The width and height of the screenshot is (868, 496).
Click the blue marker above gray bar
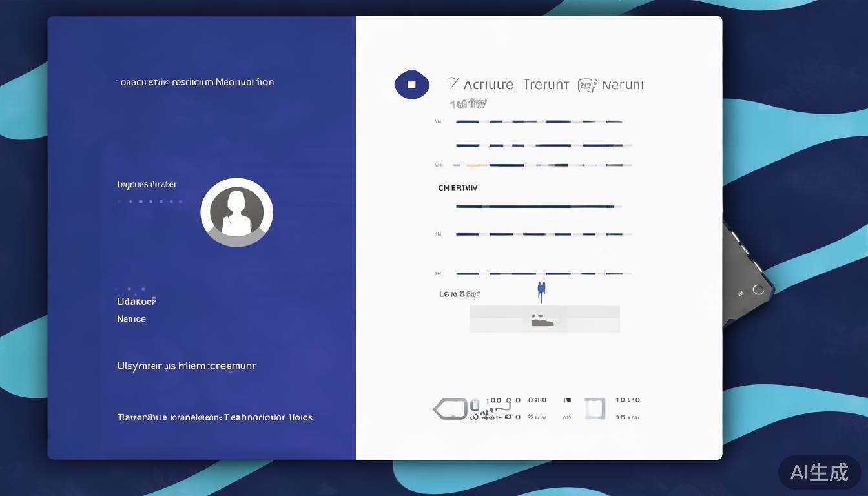coord(541,291)
